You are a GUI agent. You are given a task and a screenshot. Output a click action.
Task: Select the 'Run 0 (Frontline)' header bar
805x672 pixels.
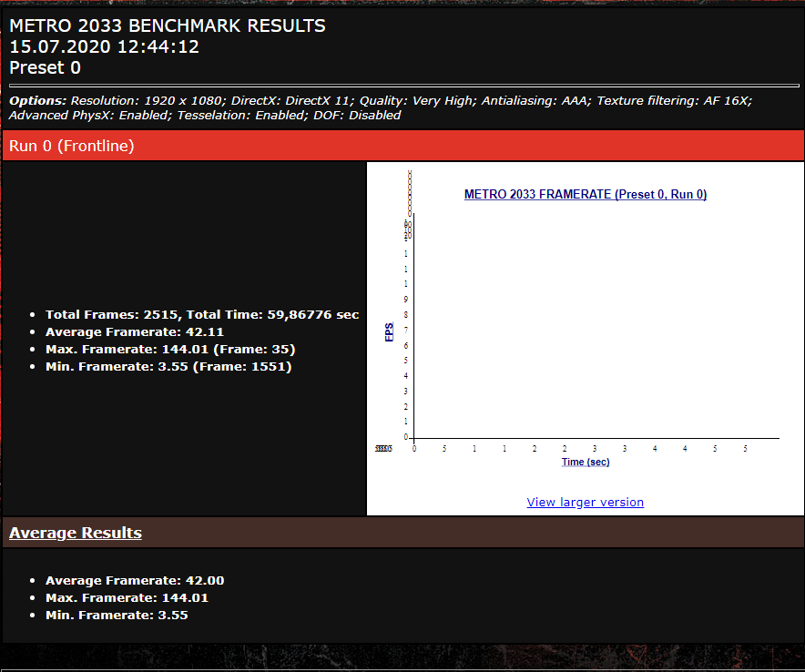[x=403, y=146]
